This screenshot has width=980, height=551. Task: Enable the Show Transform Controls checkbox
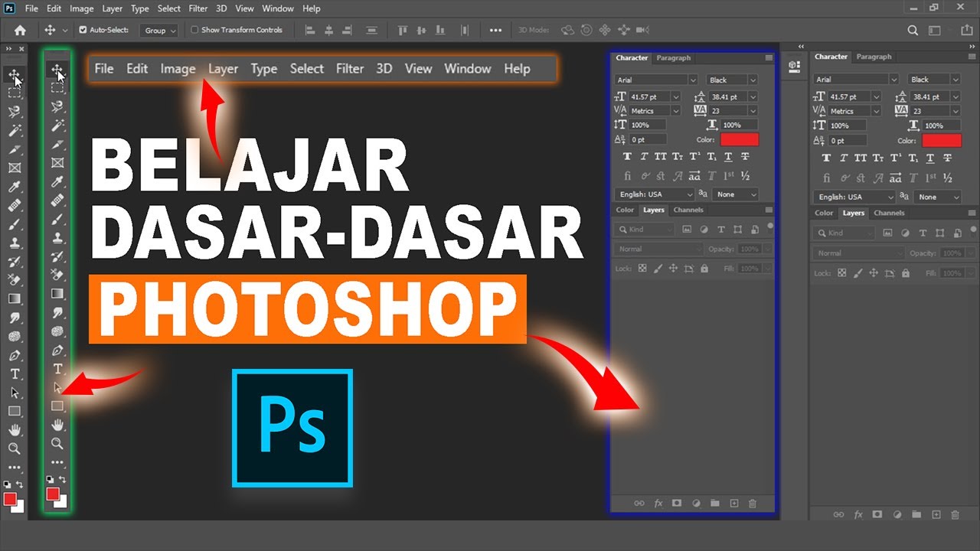(x=194, y=30)
